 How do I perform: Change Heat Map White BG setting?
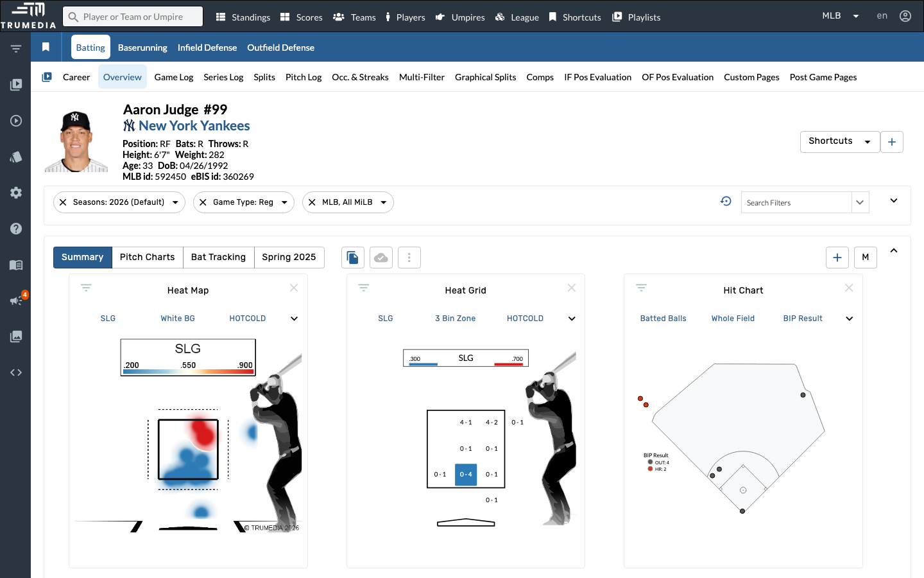click(x=178, y=319)
